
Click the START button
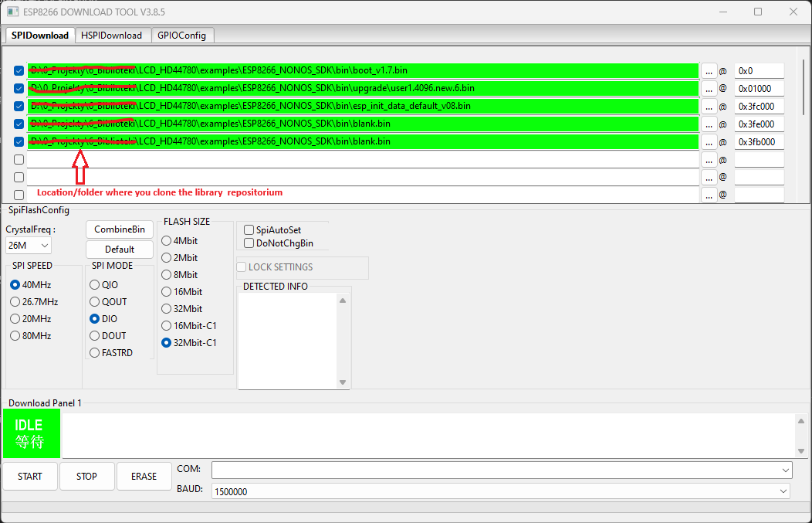pyautogui.click(x=30, y=477)
